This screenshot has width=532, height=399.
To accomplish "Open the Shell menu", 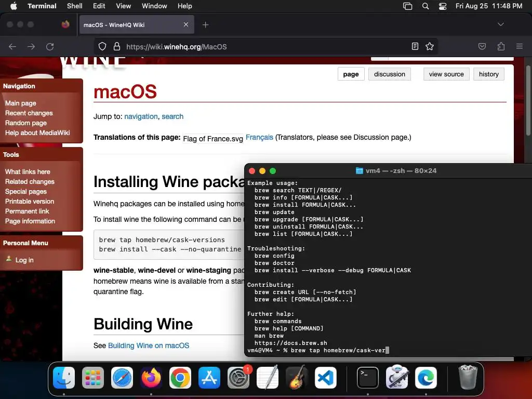I will (75, 6).
